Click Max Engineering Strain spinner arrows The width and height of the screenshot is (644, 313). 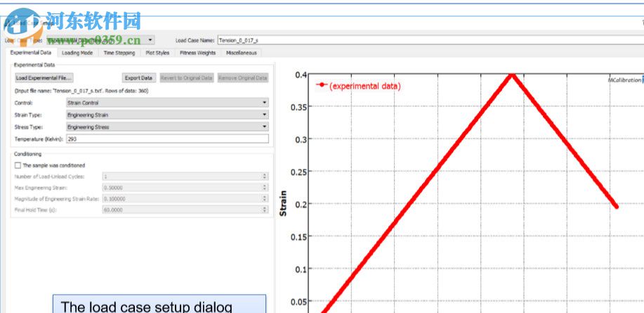265,188
